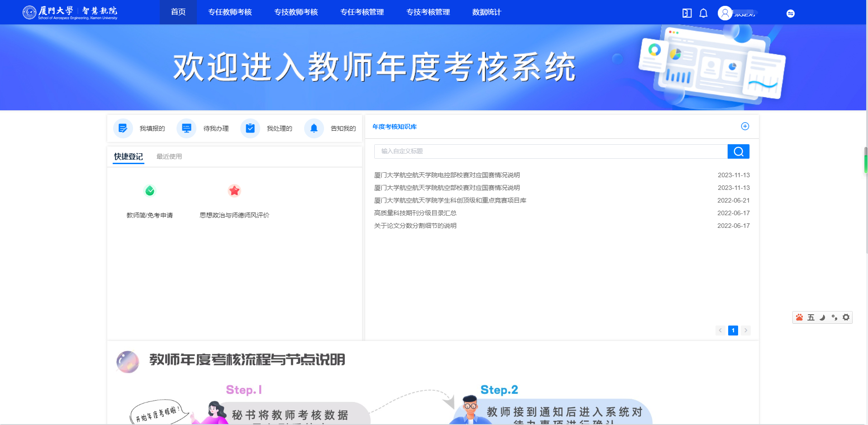Select the 我处理的 checkmark icon
Image resolution: width=868 pixels, height=425 pixels.
click(x=250, y=128)
